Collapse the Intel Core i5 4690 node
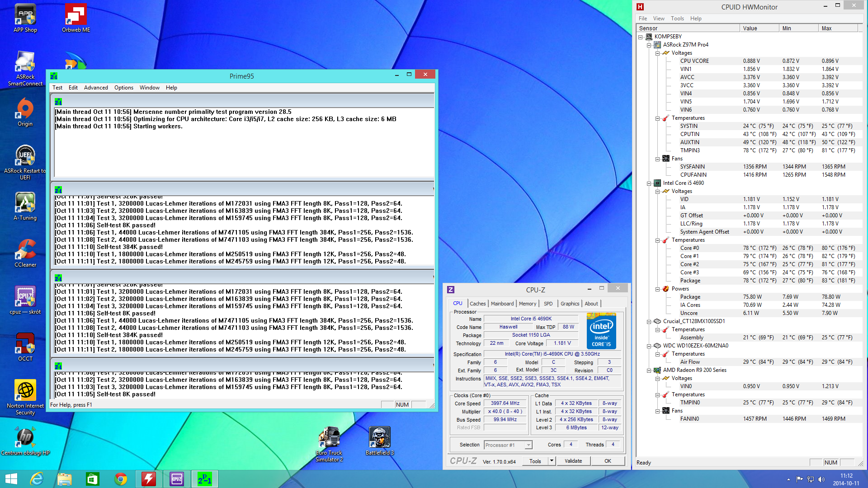 (649, 183)
